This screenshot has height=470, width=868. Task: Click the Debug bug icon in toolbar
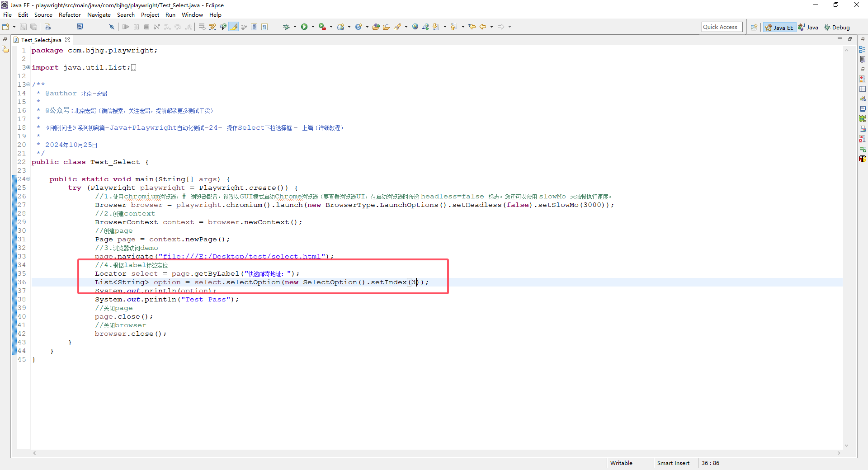286,27
